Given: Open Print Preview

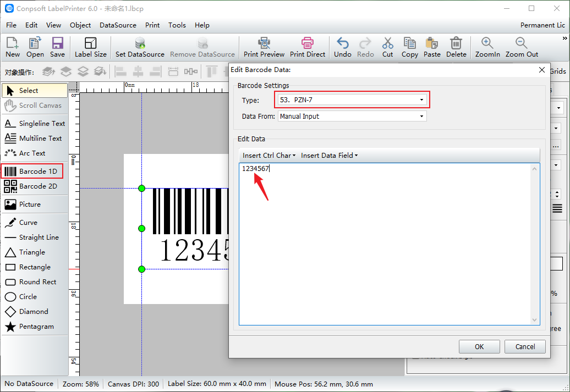Looking at the screenshot, I should coord(264,47).
